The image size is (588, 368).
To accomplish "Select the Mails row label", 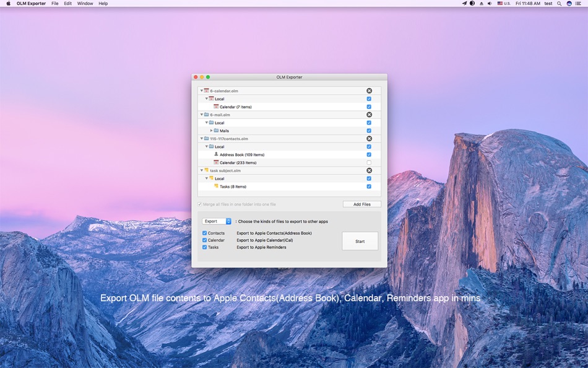I will click(x=224, y=131).
